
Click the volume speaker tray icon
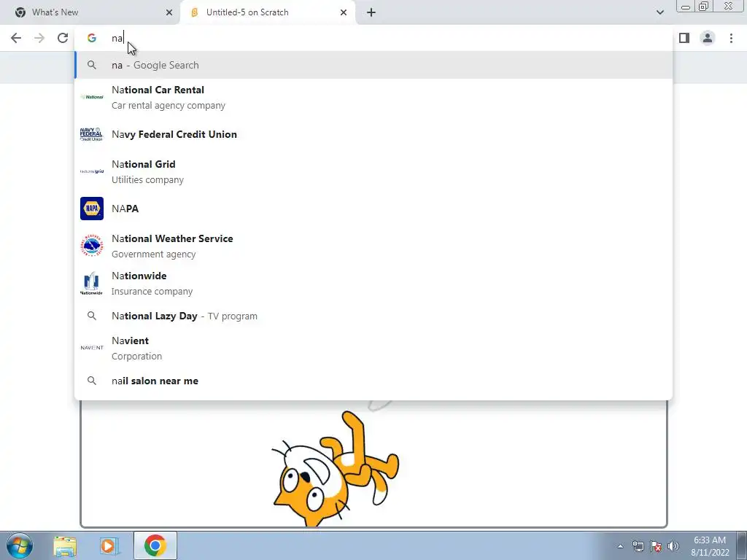click(673, 546)
